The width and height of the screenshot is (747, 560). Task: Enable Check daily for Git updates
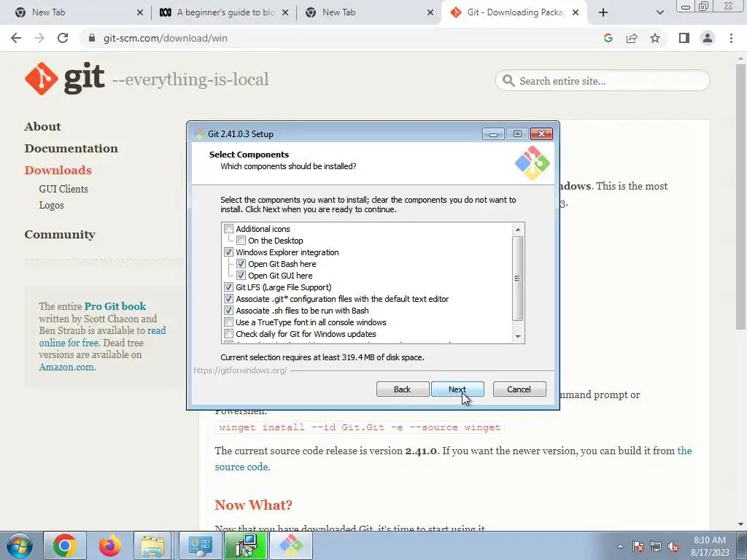click(228, 334)
